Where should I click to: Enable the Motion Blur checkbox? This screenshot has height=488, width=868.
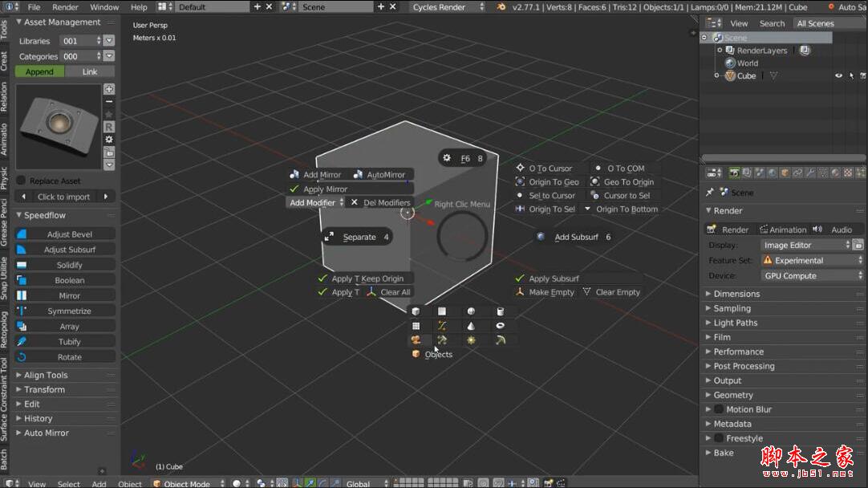pyautogui.click(x=719, y=409)
